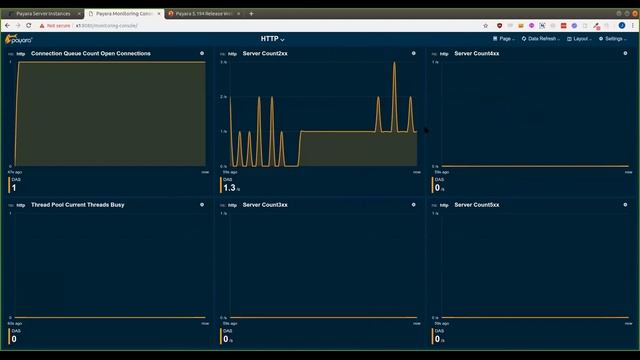The width and height of the screenshot is (640, 360).
Task: Close the Payara 5.194 Release tab
Action: pyautogui.click(x=239, y=13)
